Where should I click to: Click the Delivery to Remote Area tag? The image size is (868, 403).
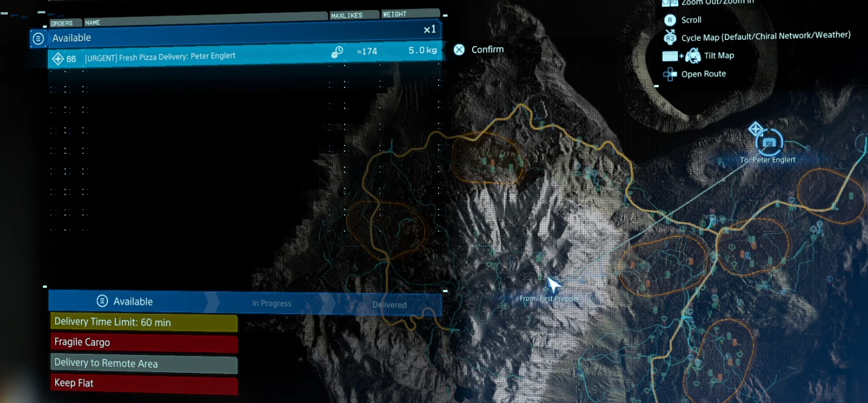[144, 364]
